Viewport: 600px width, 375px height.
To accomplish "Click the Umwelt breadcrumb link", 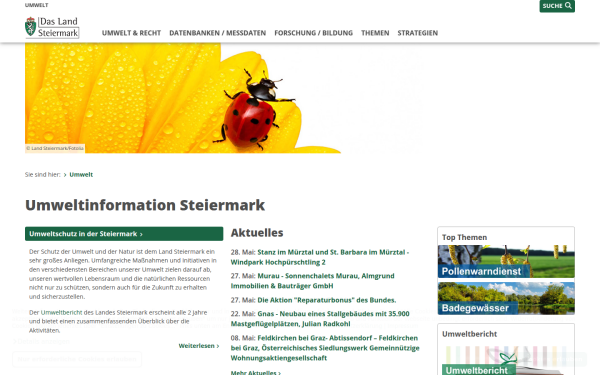I will pos(81,174).
